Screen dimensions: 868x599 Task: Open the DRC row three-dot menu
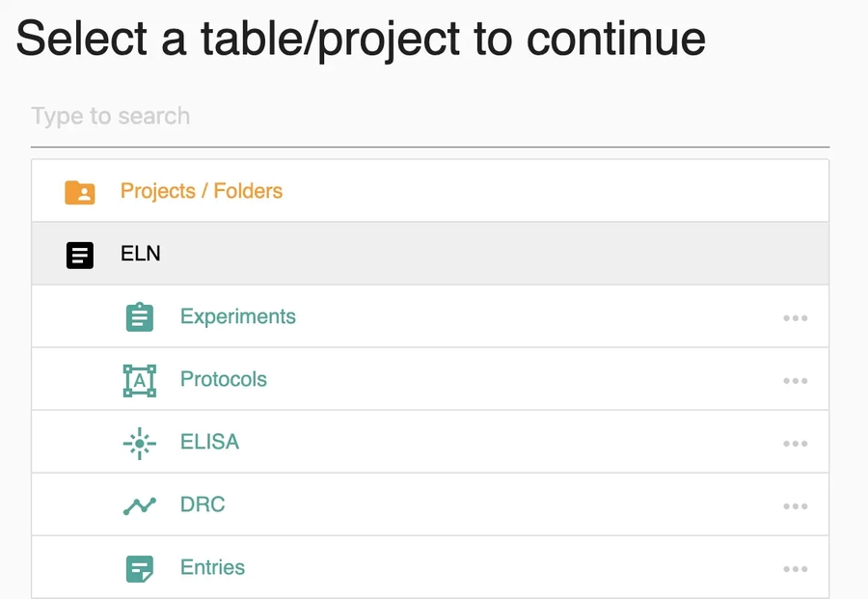tap(795, 506)
